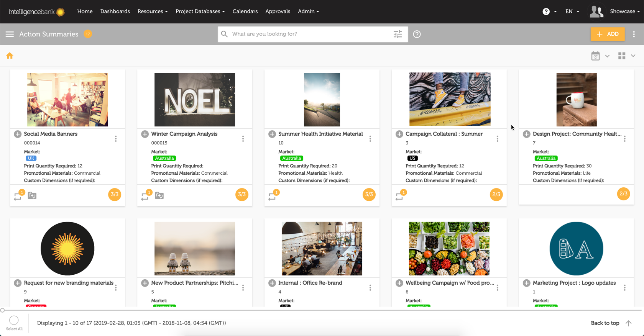Open the NOEL thumbnail image
This screenshot has width=644, height=336.
(195, 100)
